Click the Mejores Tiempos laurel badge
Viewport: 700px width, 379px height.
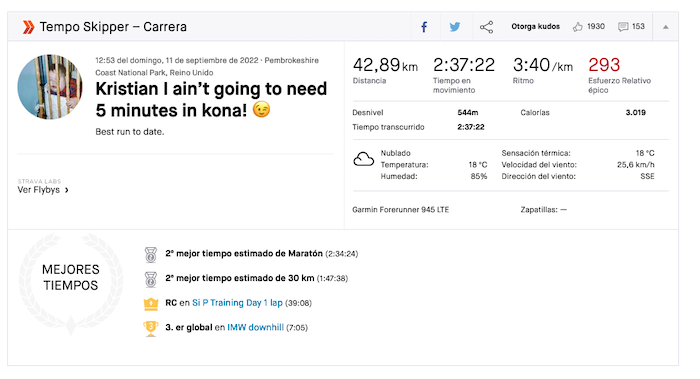71,283
